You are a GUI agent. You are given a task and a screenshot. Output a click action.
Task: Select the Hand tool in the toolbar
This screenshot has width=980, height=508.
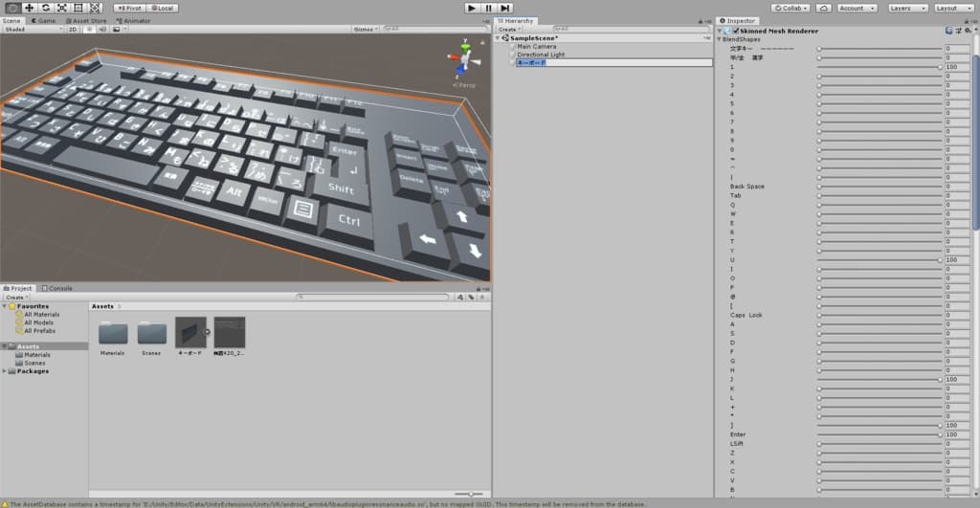coord(12,8)
